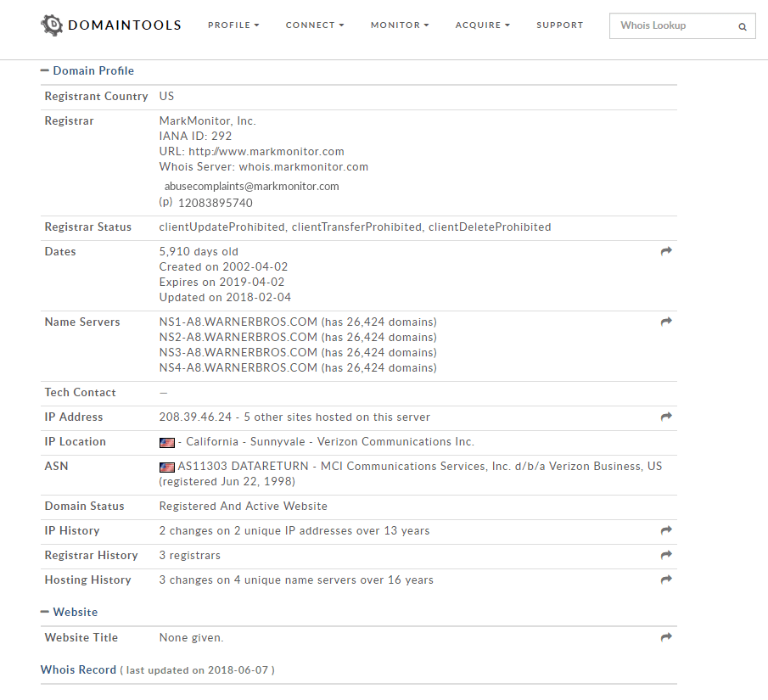Open the arrow icon for IP Address

tap(666, 417)
